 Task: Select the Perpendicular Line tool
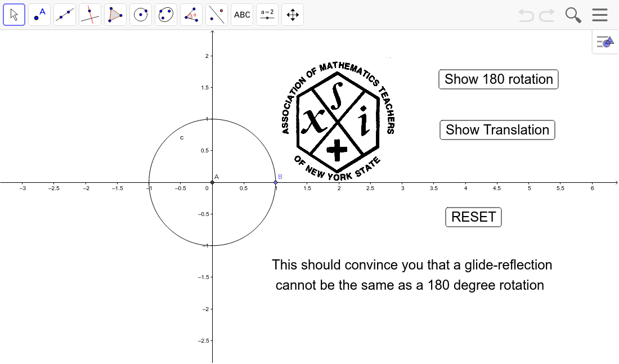90,15
